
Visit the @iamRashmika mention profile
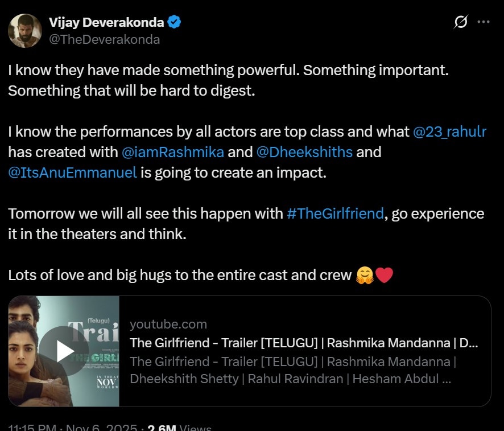pyautogui.click(x=173, y=152)
